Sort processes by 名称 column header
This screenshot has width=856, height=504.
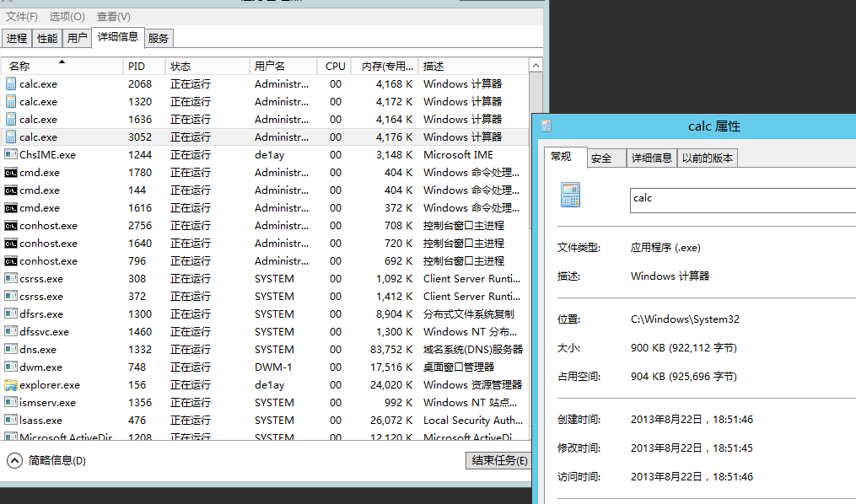62,66
